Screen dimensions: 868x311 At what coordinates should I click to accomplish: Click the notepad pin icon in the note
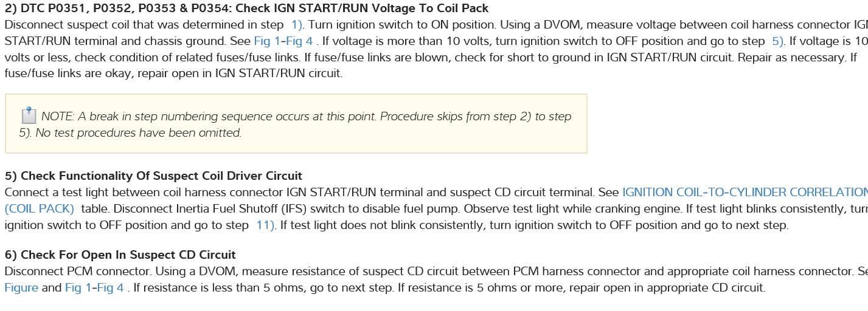tap(29, 115)
